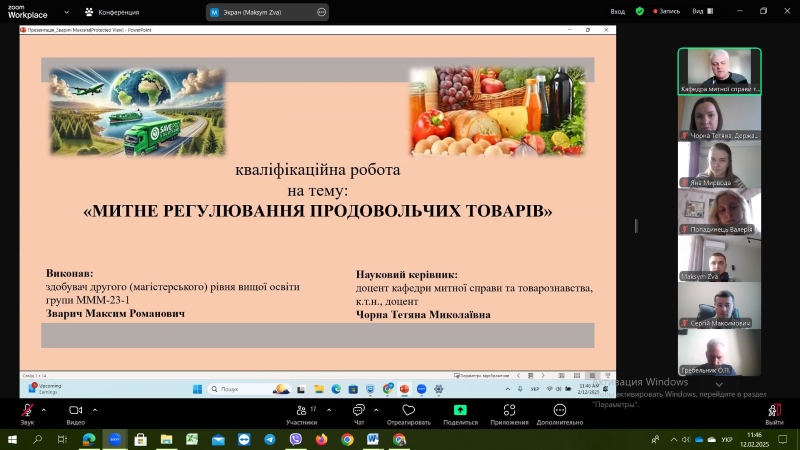Image resolution: width=800 pixels, height=450 pixels.
Task: Select the Экран (Maksym Zva) screen share tab
Action: (x=252, y=12)
